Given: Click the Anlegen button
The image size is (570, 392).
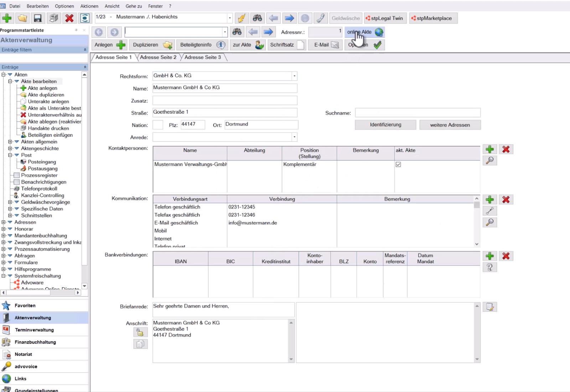Looking at the screenshot, I should (x=110, y=45).
